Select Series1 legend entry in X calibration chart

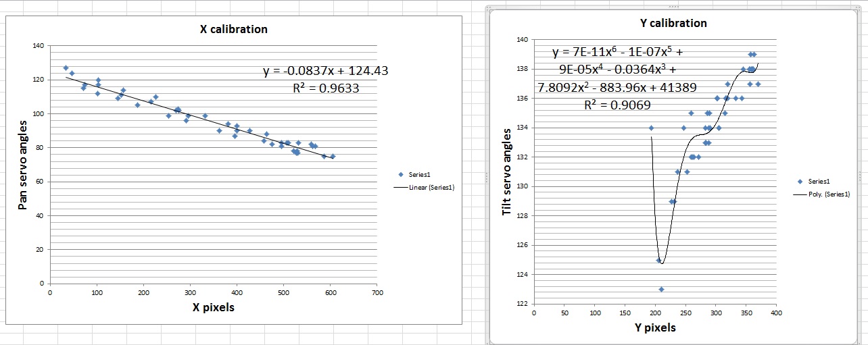[x=418, y=174]
